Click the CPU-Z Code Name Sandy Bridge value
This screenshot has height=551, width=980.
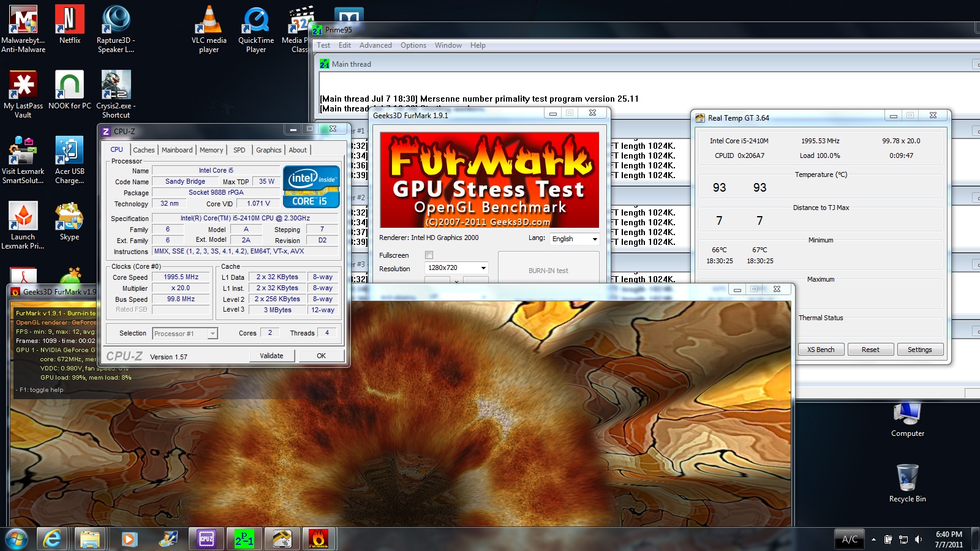click(x=185, y=182)
